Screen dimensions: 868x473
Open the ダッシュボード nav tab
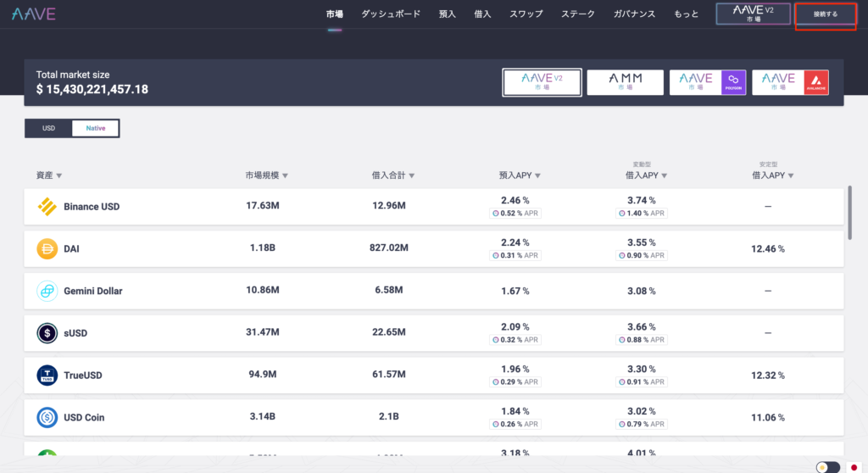pos(391,14)
